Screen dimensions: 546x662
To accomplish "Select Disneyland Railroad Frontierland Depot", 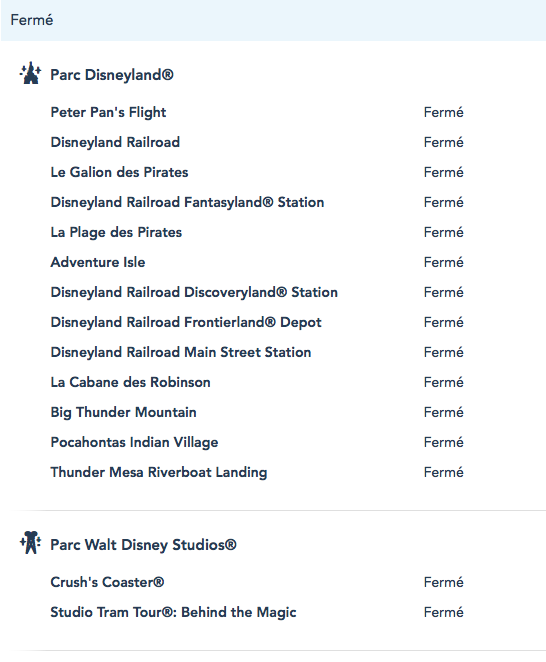I will 186,323.
